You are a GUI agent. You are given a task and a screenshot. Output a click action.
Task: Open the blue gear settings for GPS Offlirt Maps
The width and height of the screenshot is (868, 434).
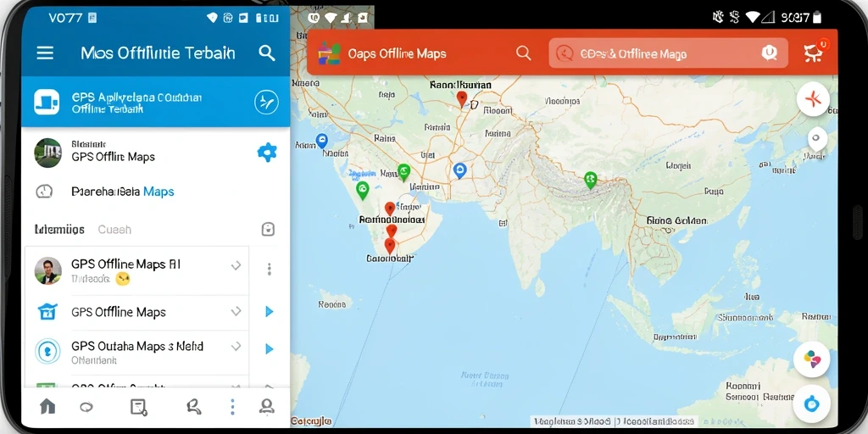(x=267, y=153)
